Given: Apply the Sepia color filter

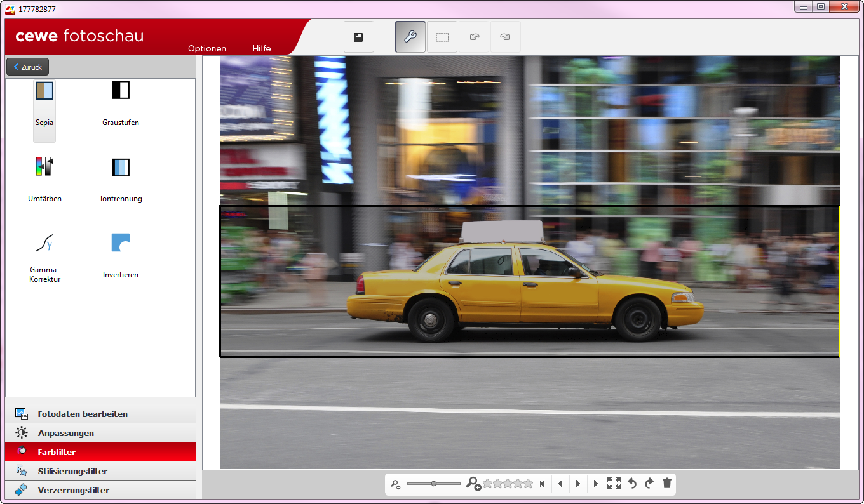Looking at the screenshot, I should click(44, 91).
